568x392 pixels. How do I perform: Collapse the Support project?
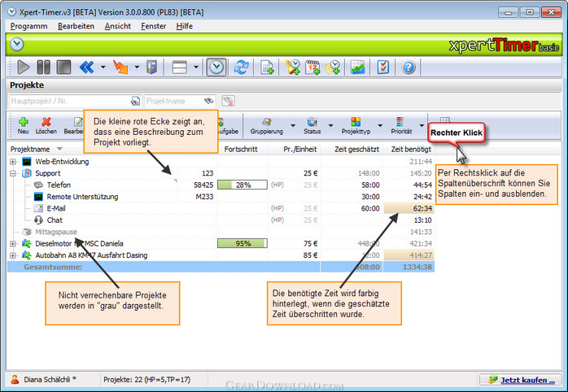[13, 173]
